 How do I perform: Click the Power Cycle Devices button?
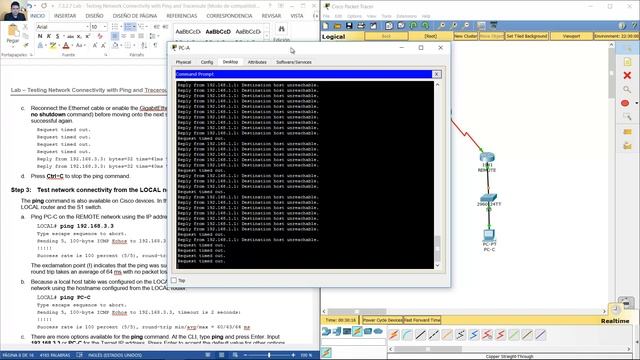pyautogui.click(x=382, y=320)
